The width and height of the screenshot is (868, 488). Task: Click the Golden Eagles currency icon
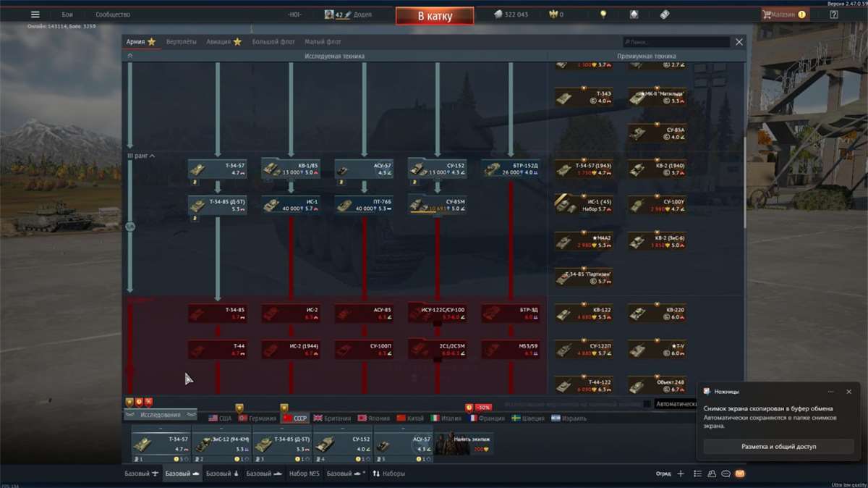point(553,14)
